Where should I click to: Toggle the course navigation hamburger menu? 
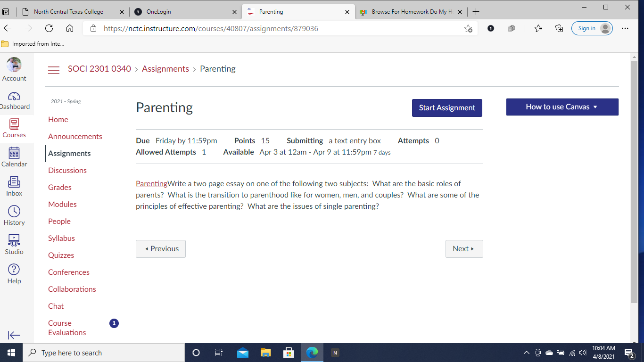click(54, 70)
